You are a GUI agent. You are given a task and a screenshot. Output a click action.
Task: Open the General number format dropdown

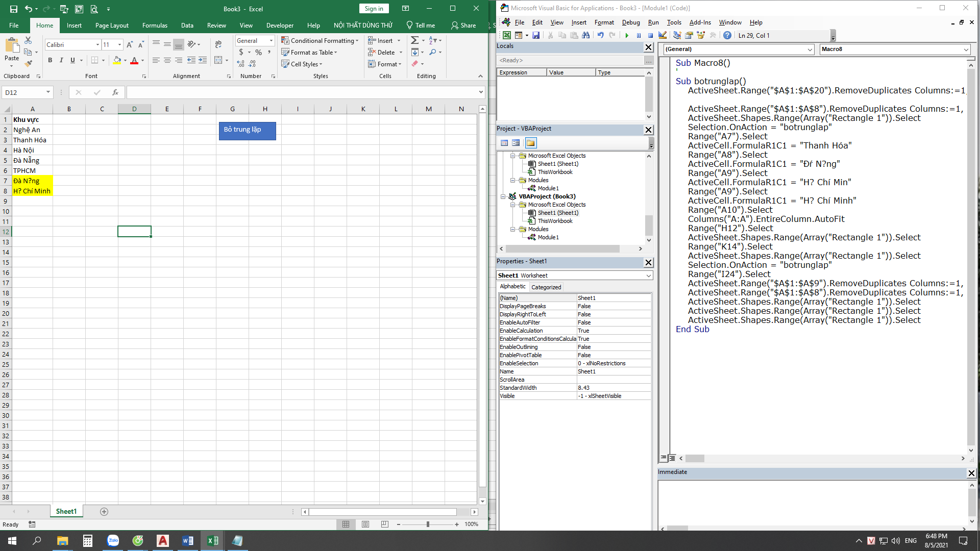[x=271, y=41]
